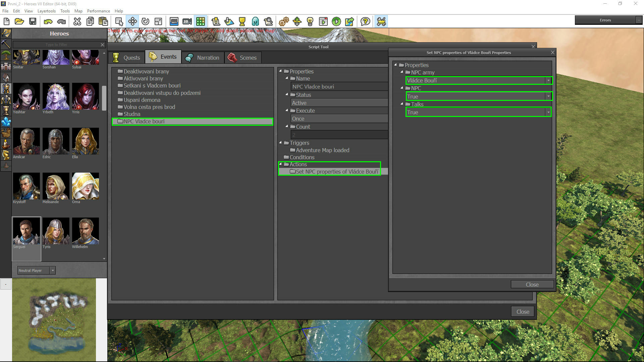Open a map with folder icon
This screenshot has height=362, width=644.
(x=19, y=22)
